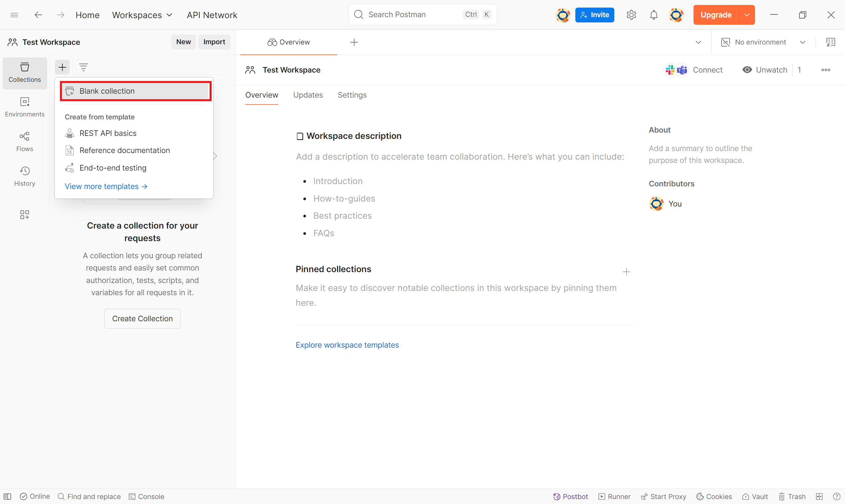Screen dimensions: 845x504
Task: Open Find and replace
Action: 89,496
